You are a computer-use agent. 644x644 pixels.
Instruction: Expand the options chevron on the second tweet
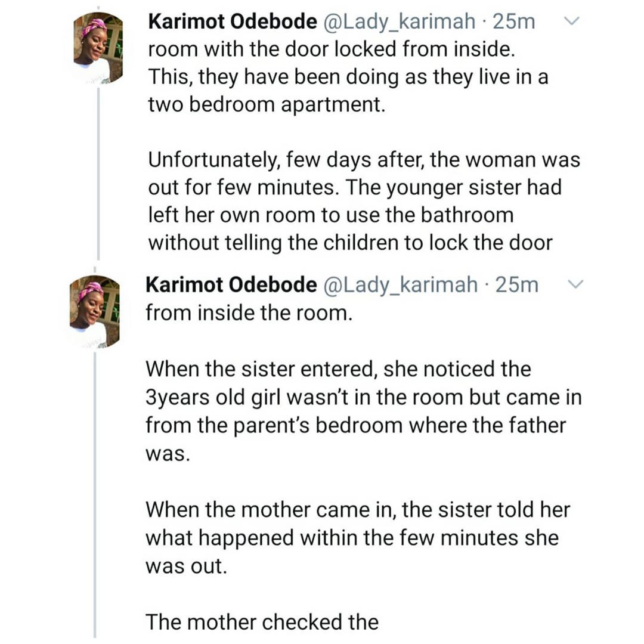tap(575, 284)
